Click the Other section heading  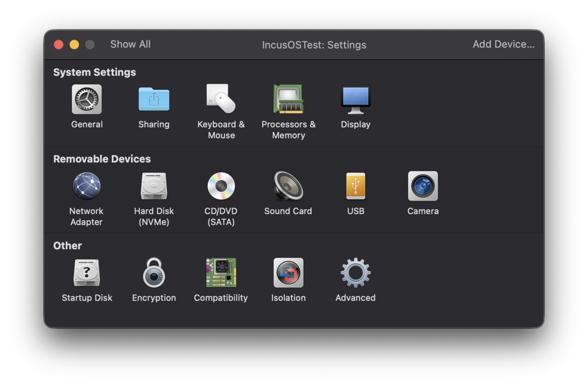[68, 246]
